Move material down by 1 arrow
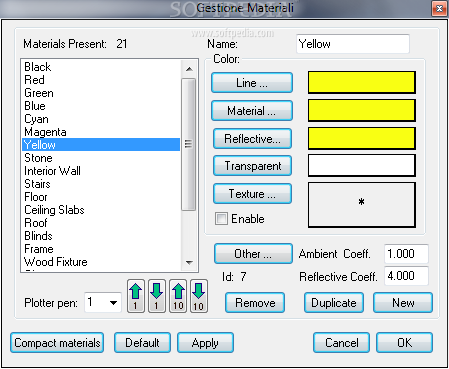The height and width of the screenshot is (369, 449). 157,296
